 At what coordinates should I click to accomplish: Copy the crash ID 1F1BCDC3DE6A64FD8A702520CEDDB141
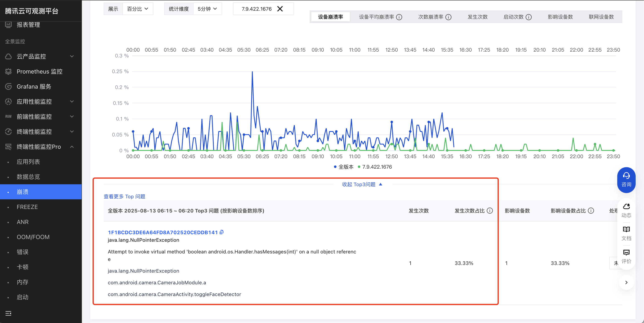tap(221, 232)
